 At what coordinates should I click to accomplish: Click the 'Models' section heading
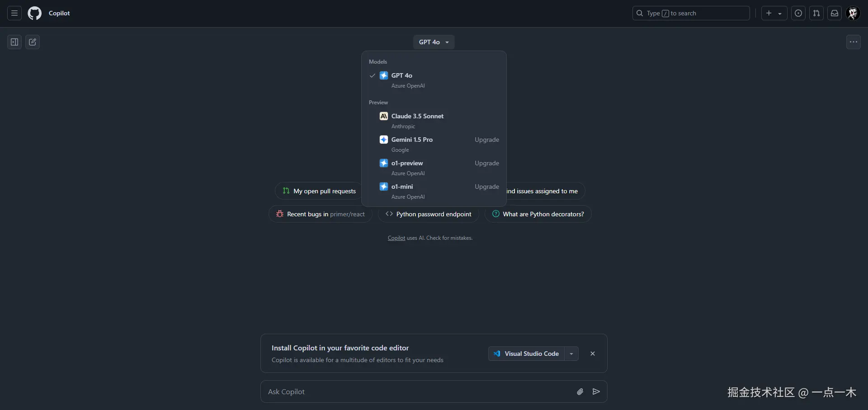tap(378, 62)
